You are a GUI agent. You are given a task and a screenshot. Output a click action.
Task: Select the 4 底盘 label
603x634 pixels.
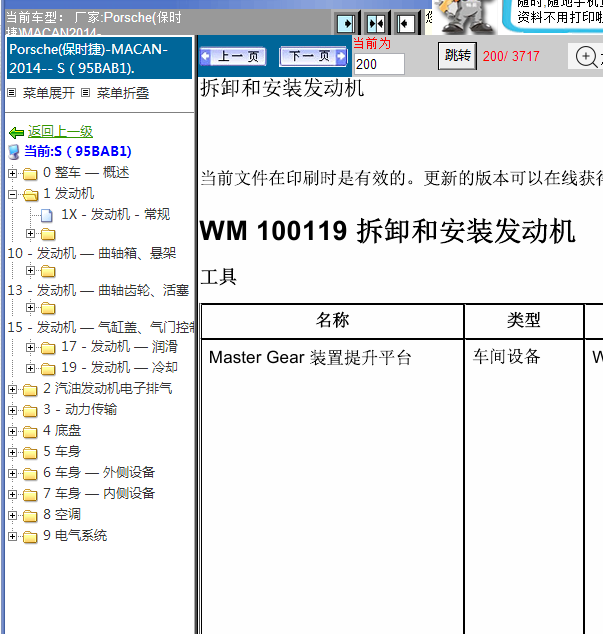[x=62, y=430]
